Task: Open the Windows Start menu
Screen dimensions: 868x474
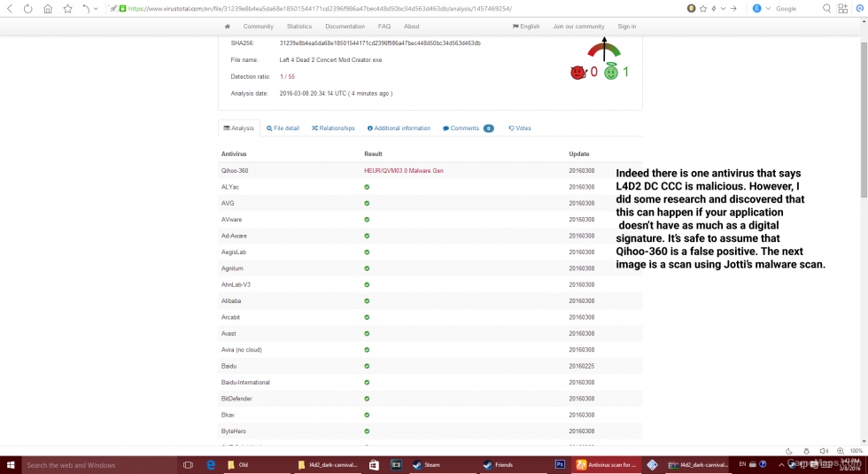Action: [x=10, y=465]
